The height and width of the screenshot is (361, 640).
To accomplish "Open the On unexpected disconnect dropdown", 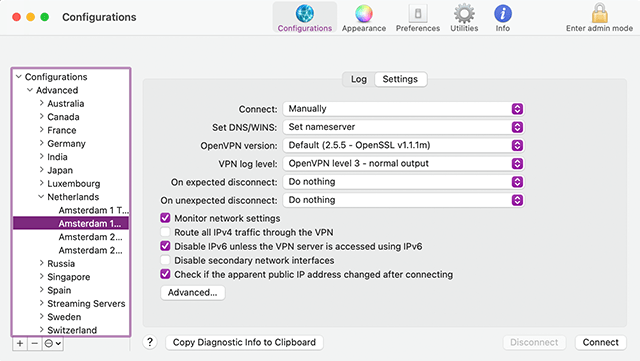I will (x=403, y=200).
